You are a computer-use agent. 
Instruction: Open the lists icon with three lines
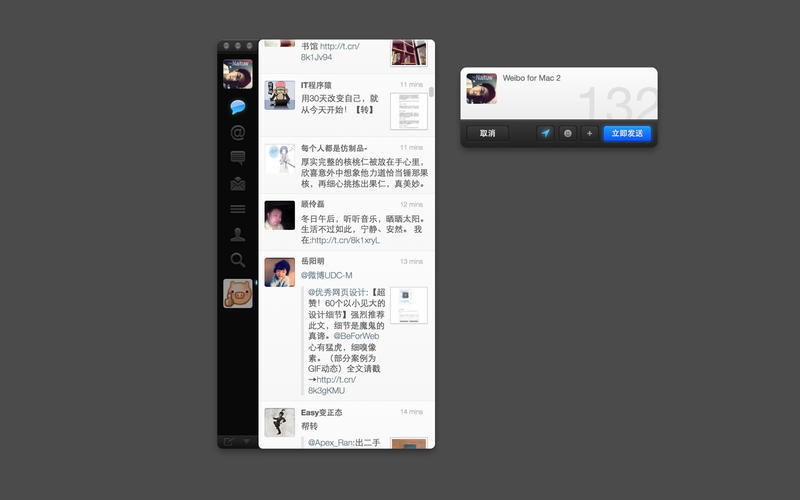click(x=238, y=209)
